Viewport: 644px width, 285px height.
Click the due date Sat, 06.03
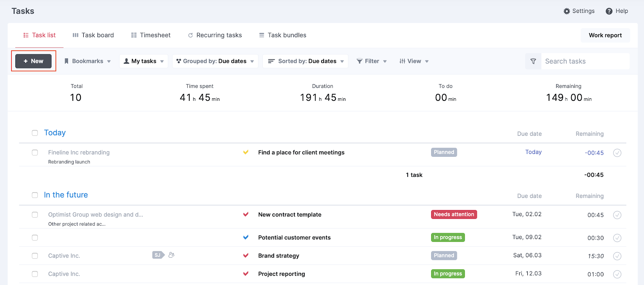(527, 255)
